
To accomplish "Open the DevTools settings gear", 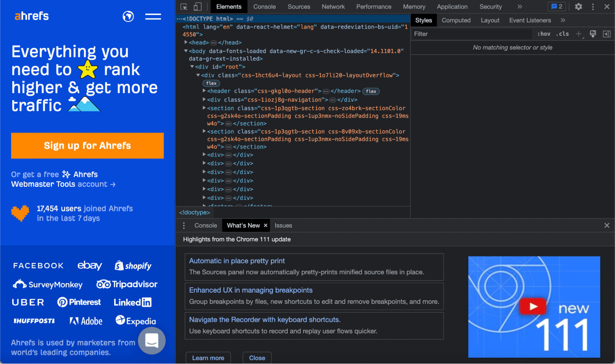I will point(579,6).
